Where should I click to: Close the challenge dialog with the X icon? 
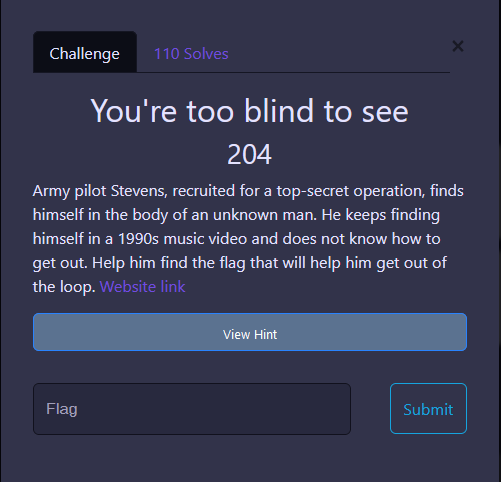[x=458, y=46]
